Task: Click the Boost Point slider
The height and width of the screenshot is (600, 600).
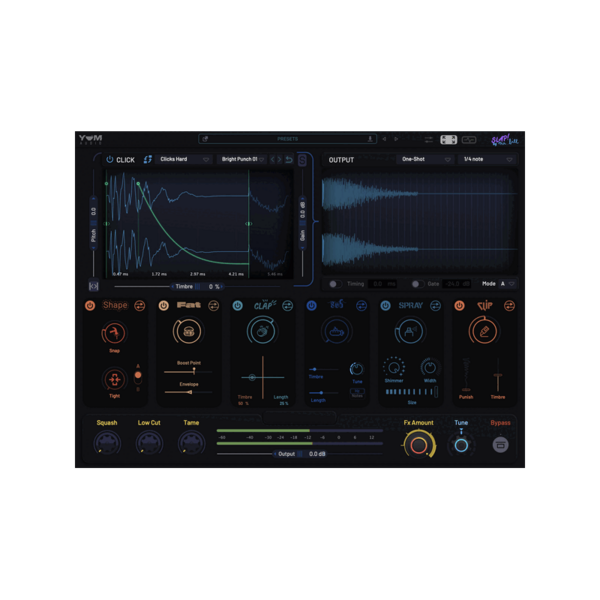Action: tap(188, 372)
